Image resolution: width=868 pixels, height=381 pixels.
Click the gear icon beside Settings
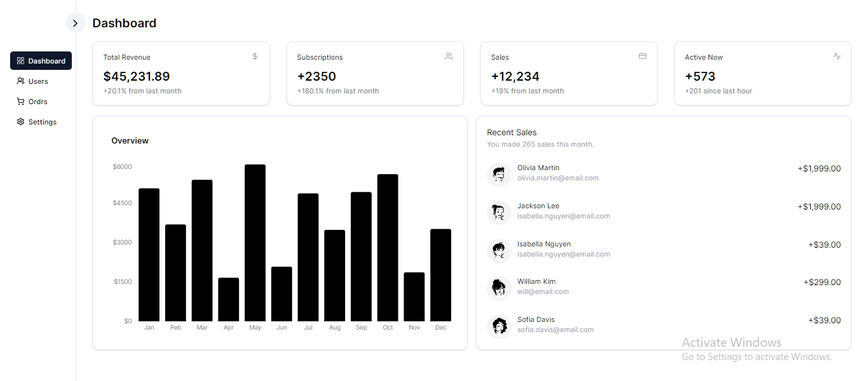20,122
